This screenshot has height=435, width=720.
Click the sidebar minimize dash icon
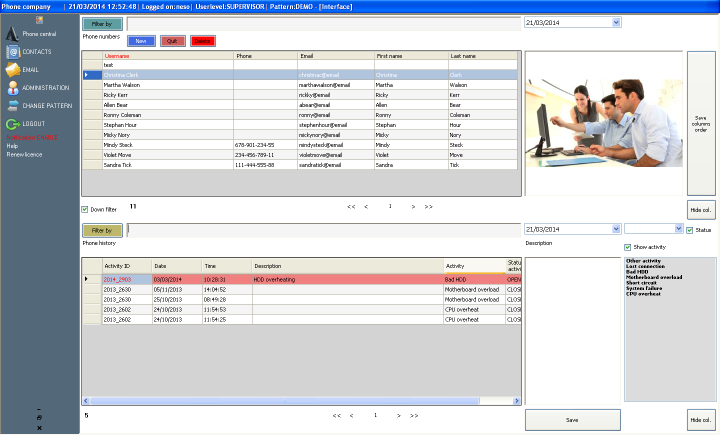click(x=39, y=409)
